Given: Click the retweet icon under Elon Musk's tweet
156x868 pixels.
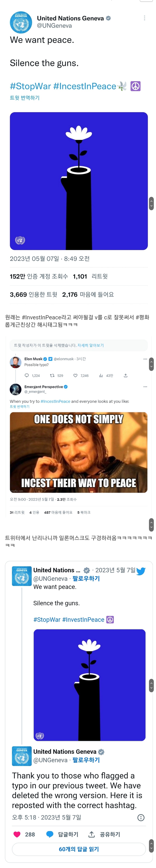Looking at the screenshot, I should (52, 375).
